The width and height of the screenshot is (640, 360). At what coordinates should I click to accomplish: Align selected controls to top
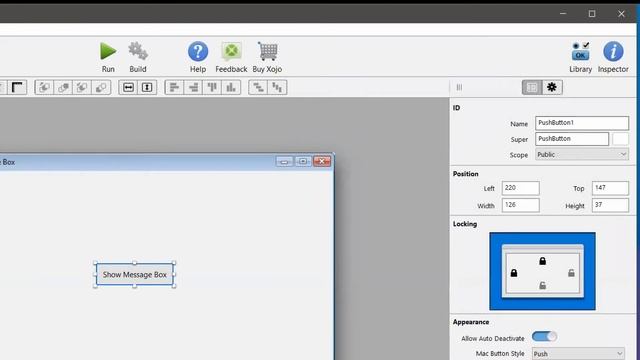pyautogui.click(x=212, y=87)
